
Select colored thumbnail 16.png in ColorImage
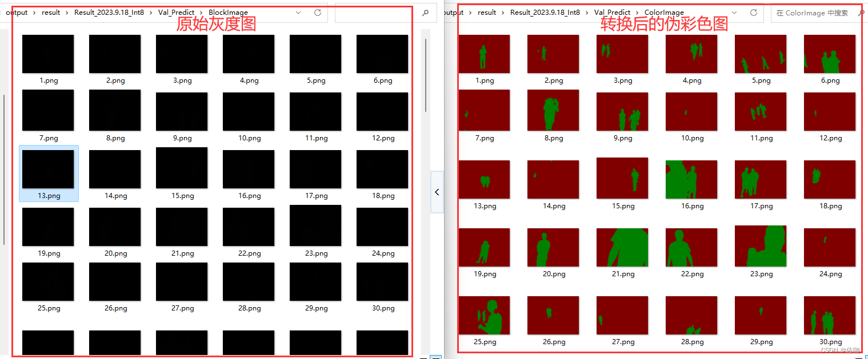pos(691,179)
